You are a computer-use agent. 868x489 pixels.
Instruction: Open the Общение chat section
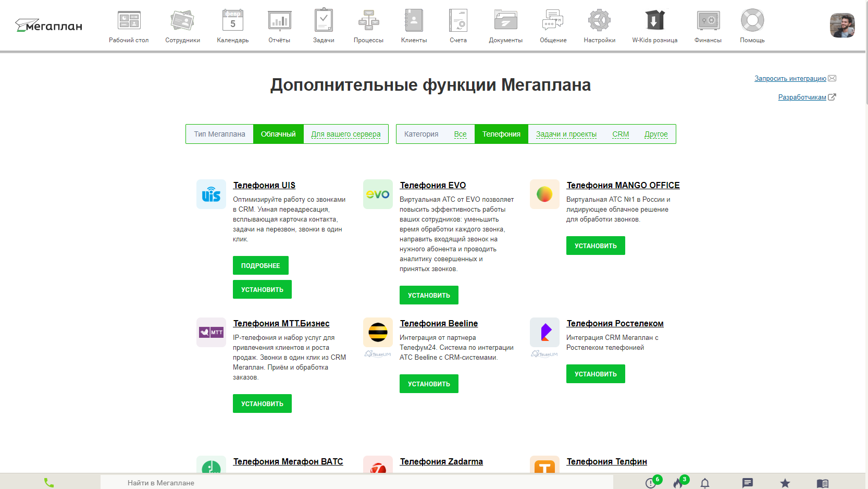click(x=553, y=26)
